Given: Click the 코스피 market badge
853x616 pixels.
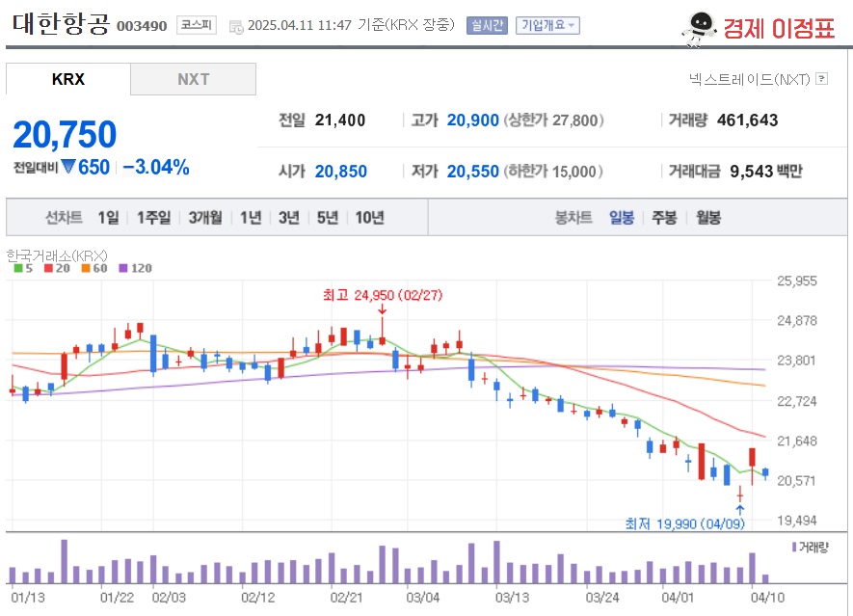Looking at the screenshot, I should tap(197, 25).
